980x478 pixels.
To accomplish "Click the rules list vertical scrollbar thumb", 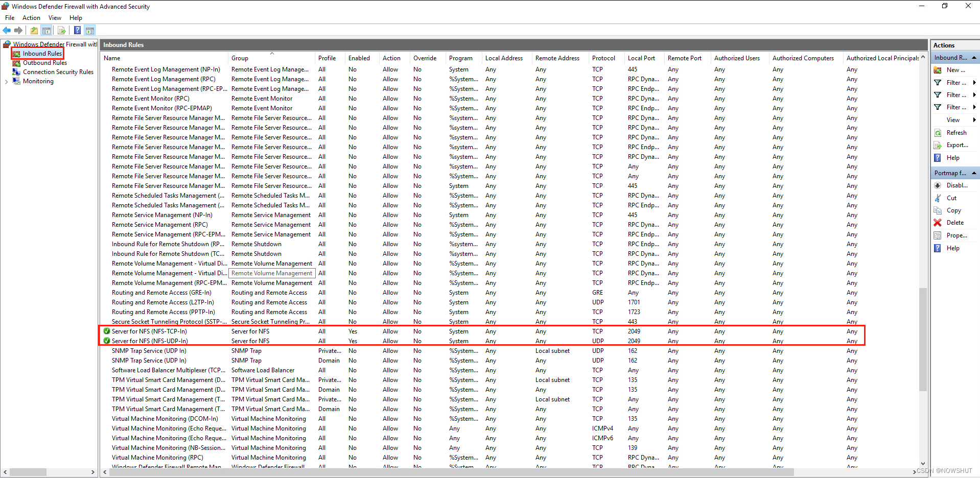I will tap(923, 339).
